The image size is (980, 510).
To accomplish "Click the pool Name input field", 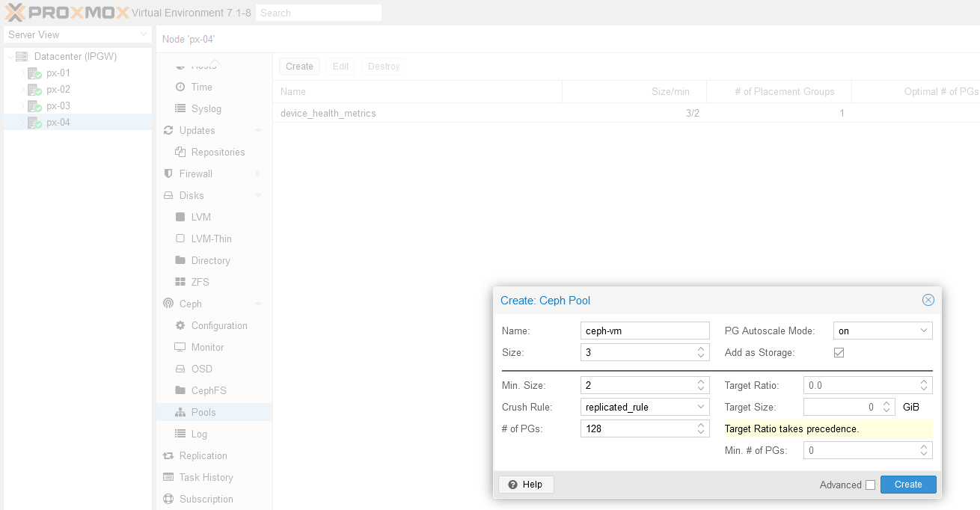I will point(644,331).
